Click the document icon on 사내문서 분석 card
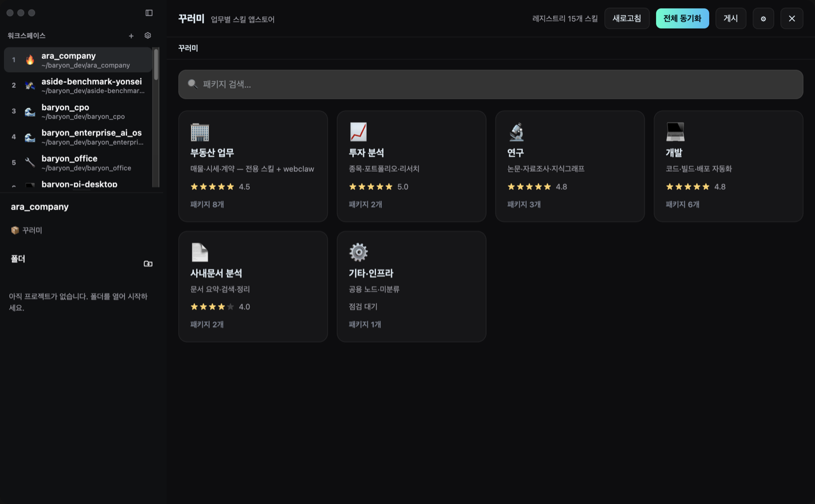815x504 pixels. [200, 252]
